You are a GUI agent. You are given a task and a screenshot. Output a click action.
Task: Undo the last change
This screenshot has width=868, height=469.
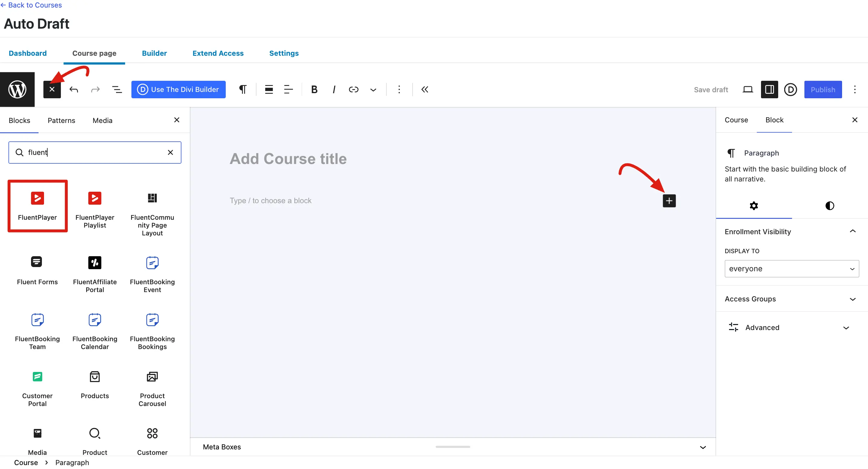(74, 89)
